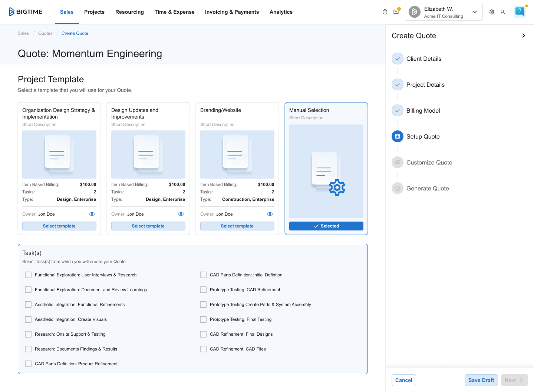Open the Invoicing & Payments menu
The image size is (534, 392).
click(x=232, y=12)
